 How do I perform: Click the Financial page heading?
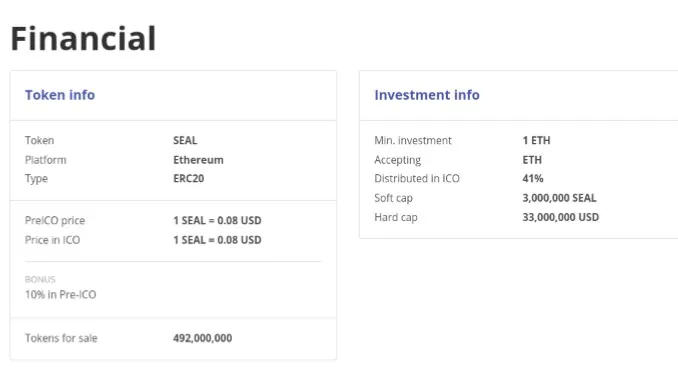(83, 38)
